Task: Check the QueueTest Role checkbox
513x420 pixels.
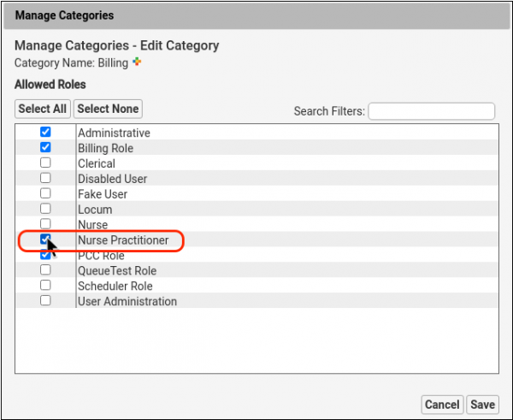Action: (45, 269)
